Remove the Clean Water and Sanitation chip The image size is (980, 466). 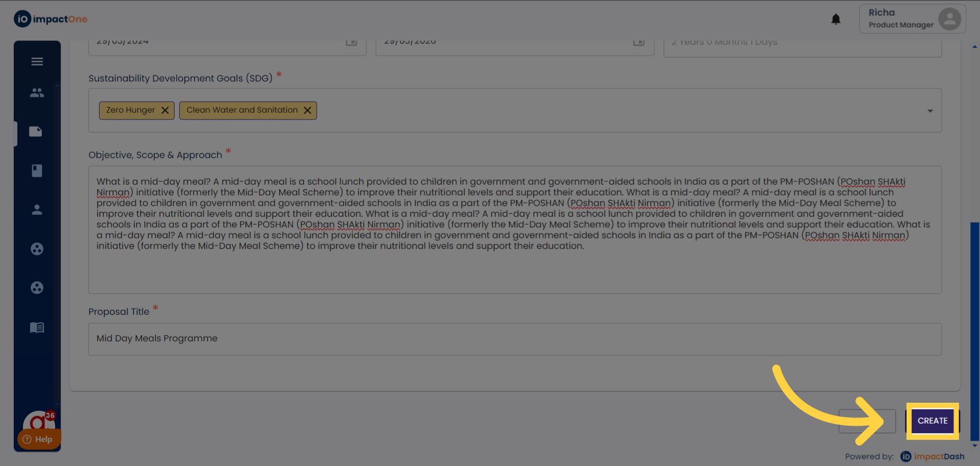click(x=307, y=110)
